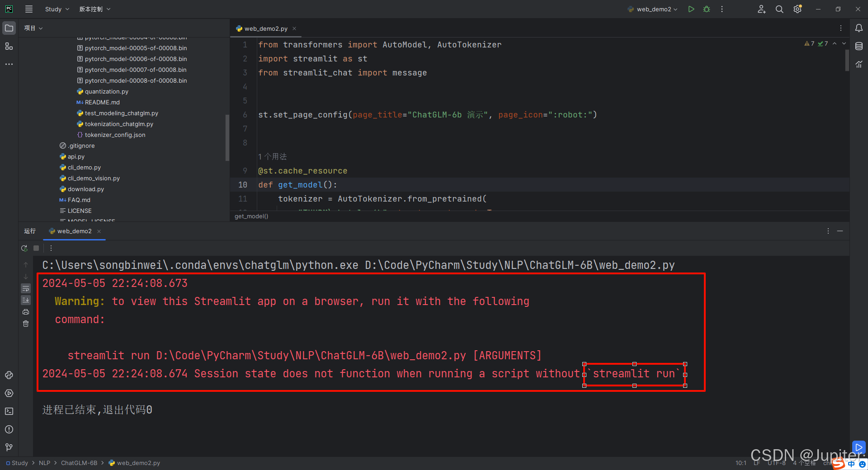Click line 10 gutter number

coord(243,185)
